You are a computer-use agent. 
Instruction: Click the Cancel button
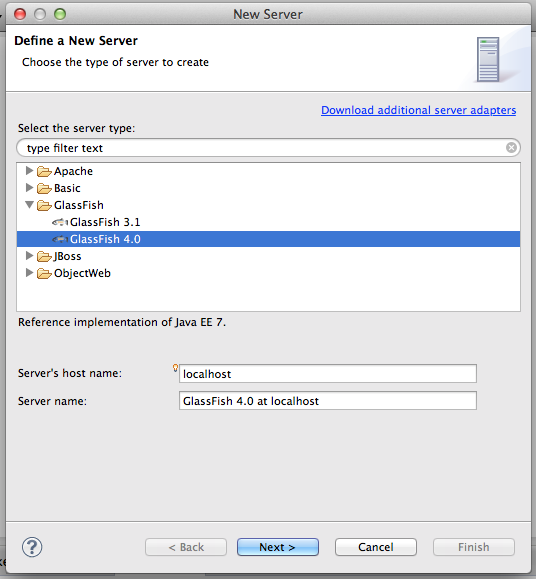(x=376, y=547)
